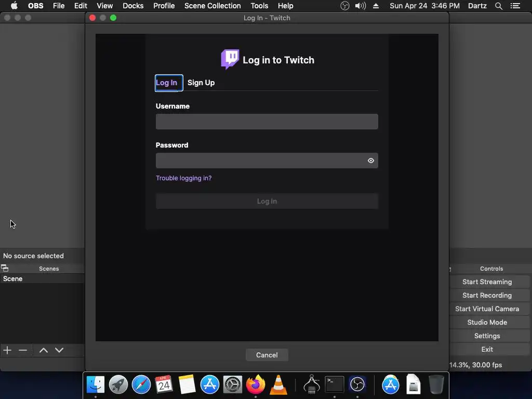Open Finder in the Dock
This screenshot has height=399, width=532.
tap(96, 384)
